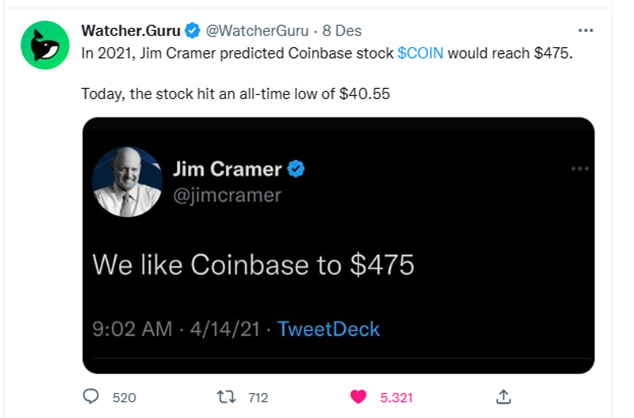Open the @jimcramer handle

(227, 196)
